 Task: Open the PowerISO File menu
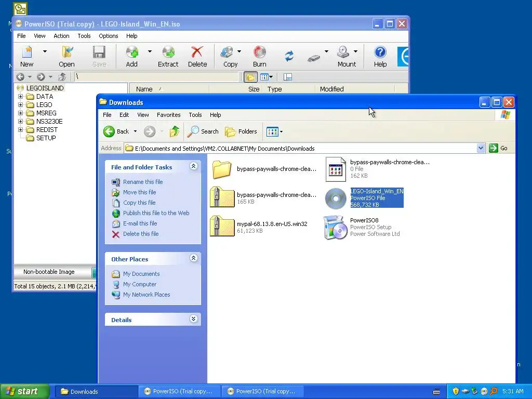pyautogui.click(x=21, y=36)
